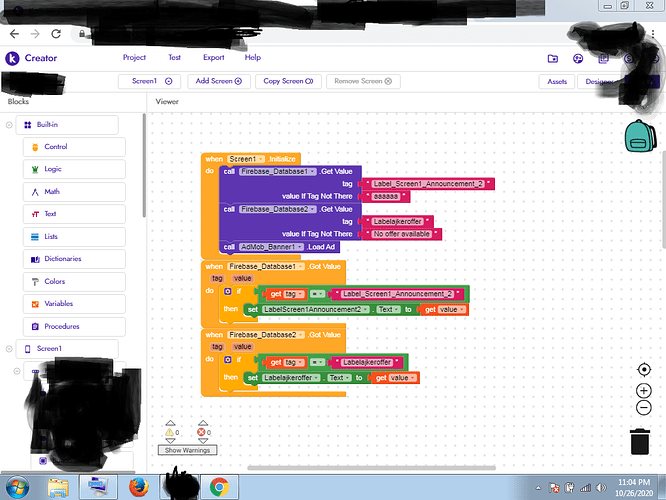Image resolution: width=666 pixels, height=500 pixels.
Task: Open the equals operator dropdown in first if
Action: 317,294
